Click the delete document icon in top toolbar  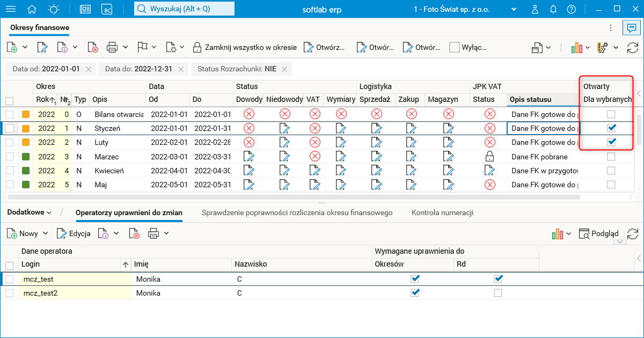93,47
